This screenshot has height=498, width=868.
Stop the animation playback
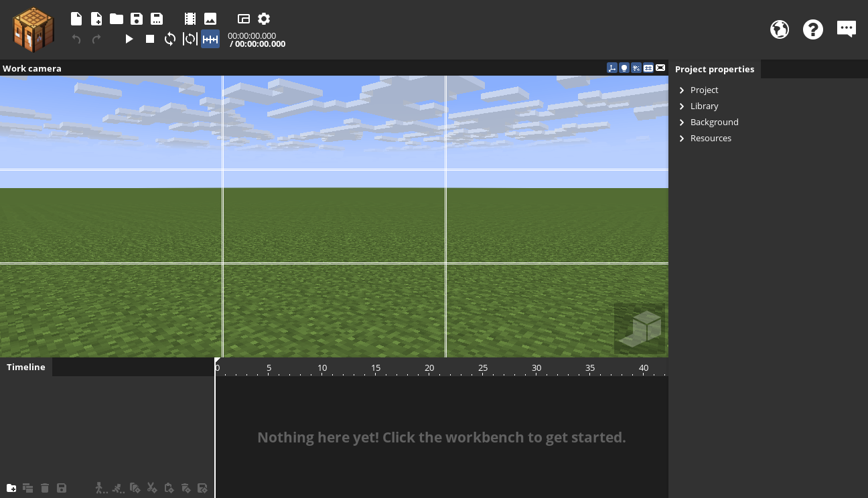(150, 39)
